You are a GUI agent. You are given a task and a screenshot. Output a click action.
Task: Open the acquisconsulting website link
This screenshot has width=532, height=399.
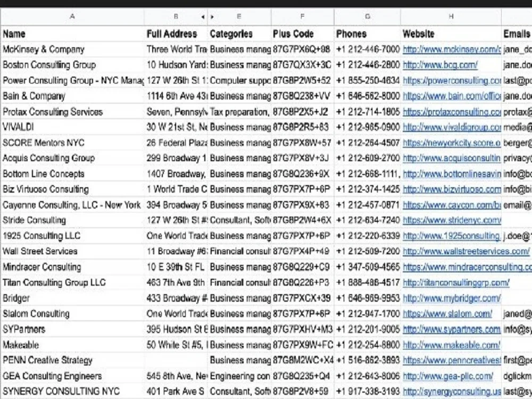pyautogui.click(x=452, y=158)
